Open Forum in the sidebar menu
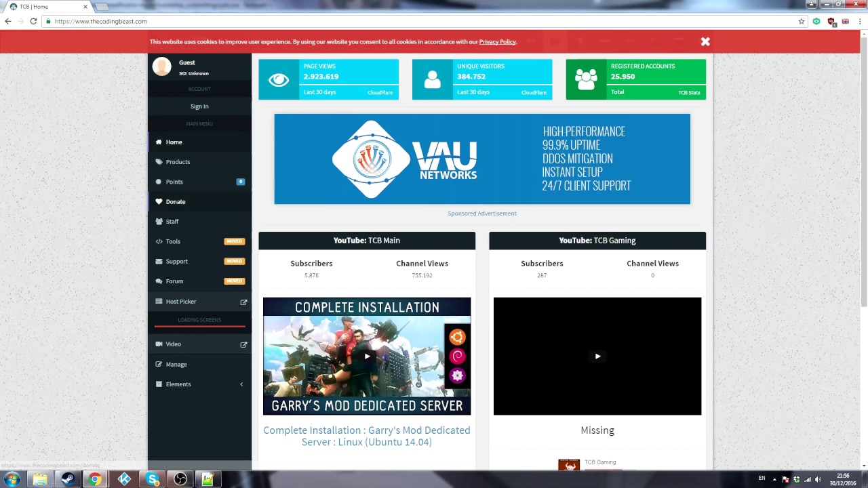This screenshot has width=868, height=488. [x=199, y=281]
